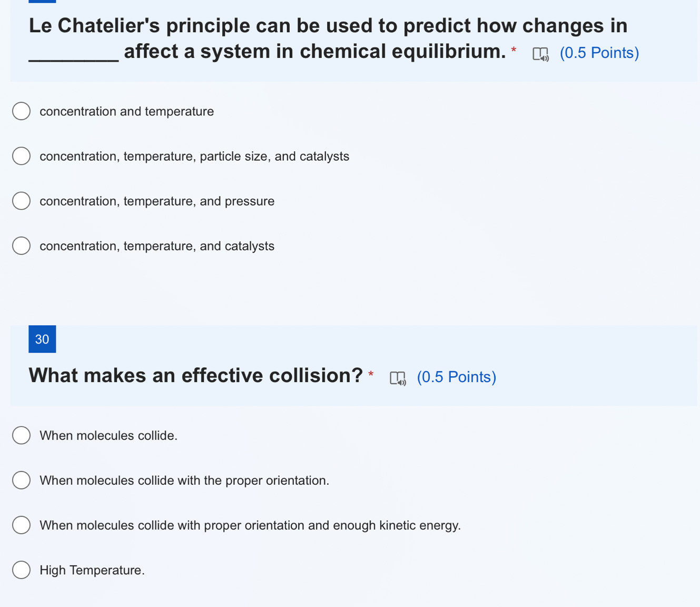Select the 'High Temperature.' radio button
700x607 pixels.
tap(22, 570)
